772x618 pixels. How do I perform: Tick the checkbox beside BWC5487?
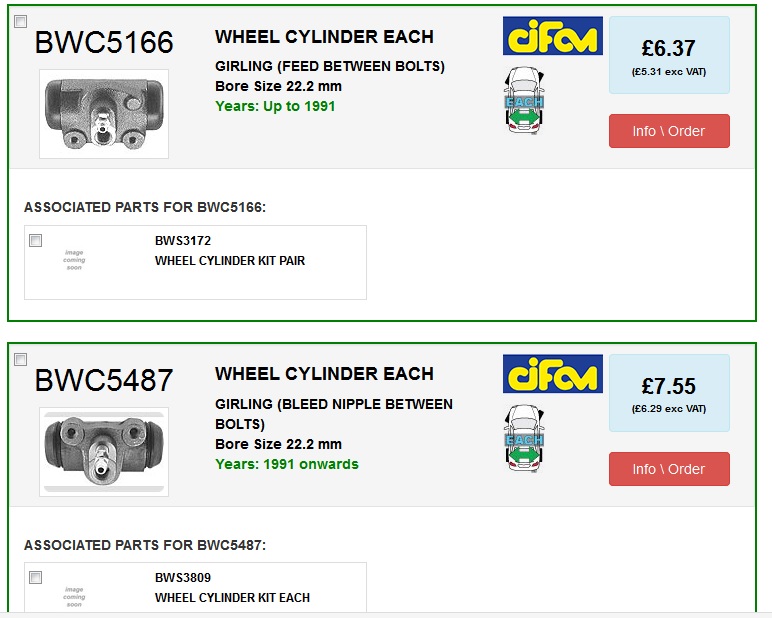(x=21, y=359)
